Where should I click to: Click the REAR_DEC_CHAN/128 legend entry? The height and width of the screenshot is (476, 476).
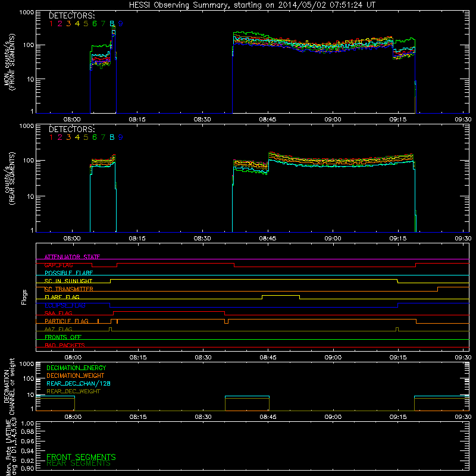[79, 383]
